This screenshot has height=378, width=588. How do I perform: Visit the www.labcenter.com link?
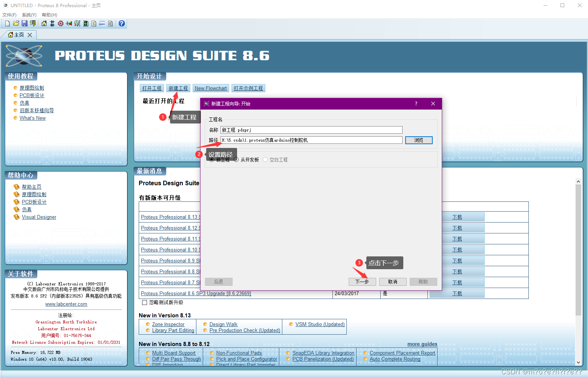click(66, 304)
